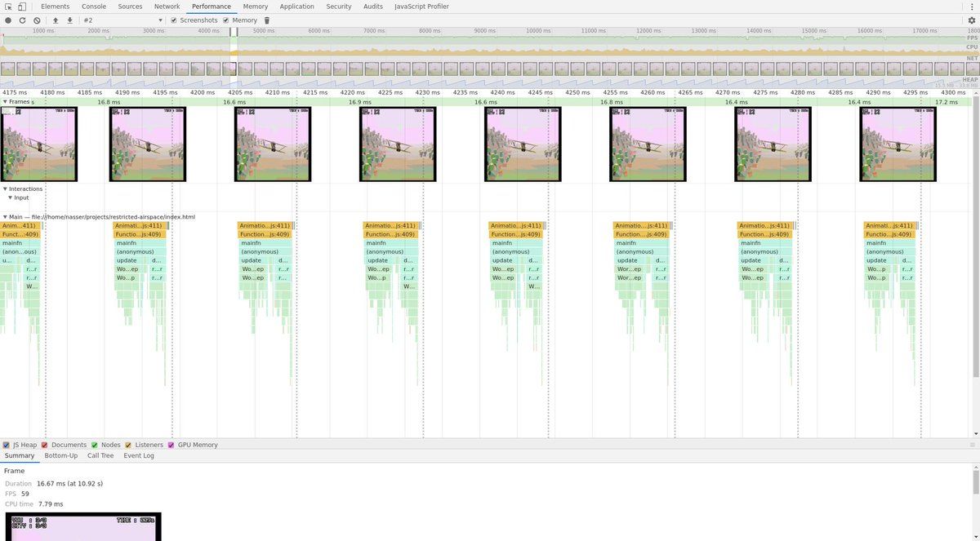Uncheck the Documents checkbox
980x541 pixels.
coord(45,446)
